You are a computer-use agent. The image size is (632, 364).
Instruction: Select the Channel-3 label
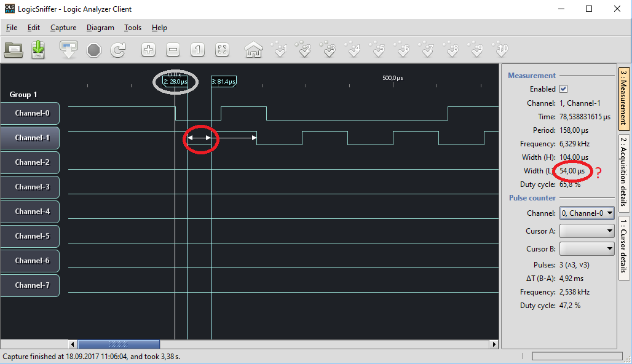pos(30,187)
